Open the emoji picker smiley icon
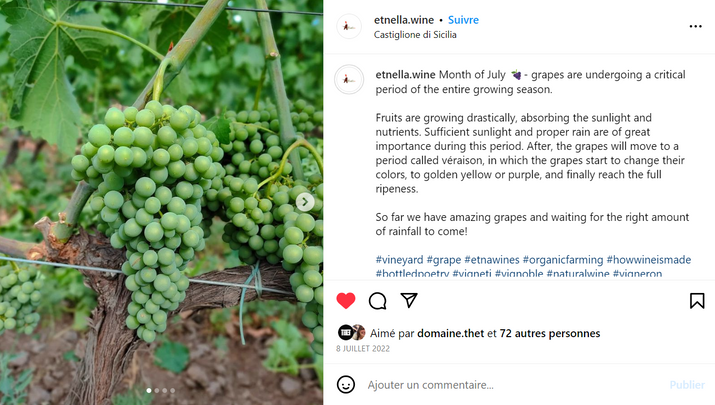Image resolution: width=715 pixels, height=405 pixels. [x=346, y=384]
